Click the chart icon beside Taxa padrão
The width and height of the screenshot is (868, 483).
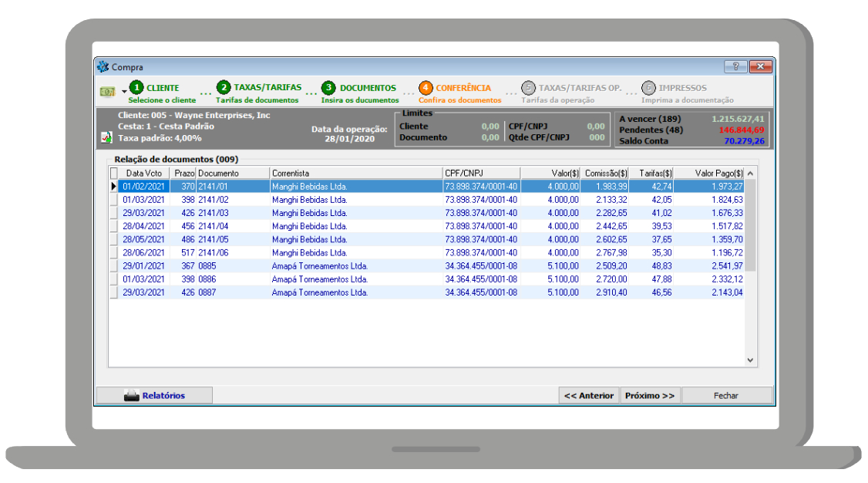[x=106, y=137]
